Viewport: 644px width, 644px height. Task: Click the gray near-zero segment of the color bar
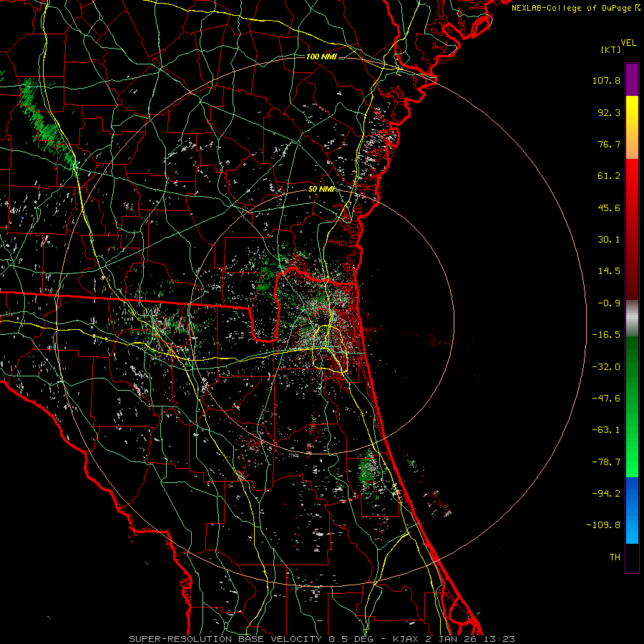point(632,318)
